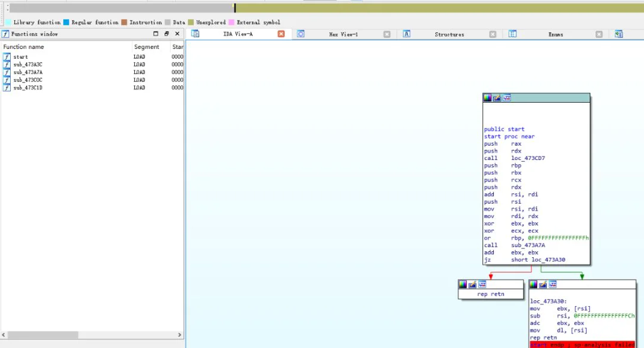The height and width of the screenshot is (348, 644).
Task: Click Data legend color swatch
Action: pyautogui.click(x=168, y=22)
